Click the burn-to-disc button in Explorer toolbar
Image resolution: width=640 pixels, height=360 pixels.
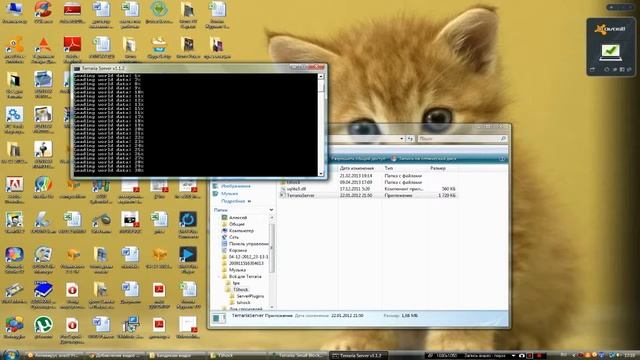(424, 158)
